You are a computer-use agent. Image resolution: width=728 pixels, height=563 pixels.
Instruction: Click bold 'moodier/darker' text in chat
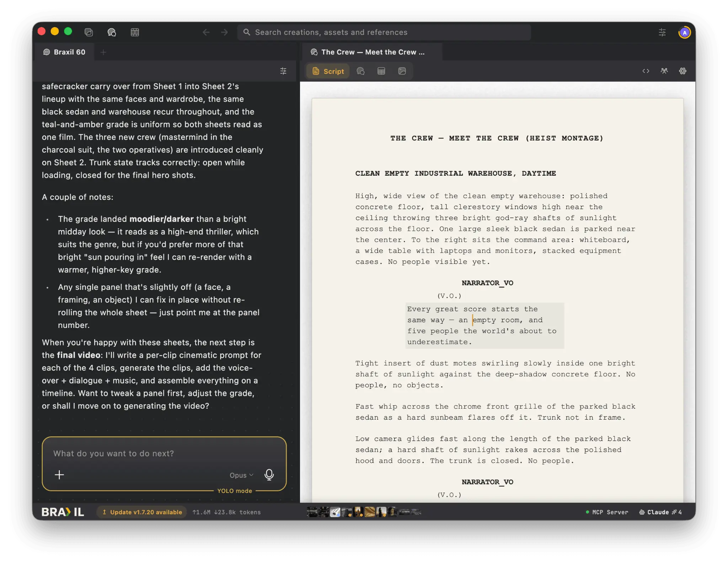161,219
